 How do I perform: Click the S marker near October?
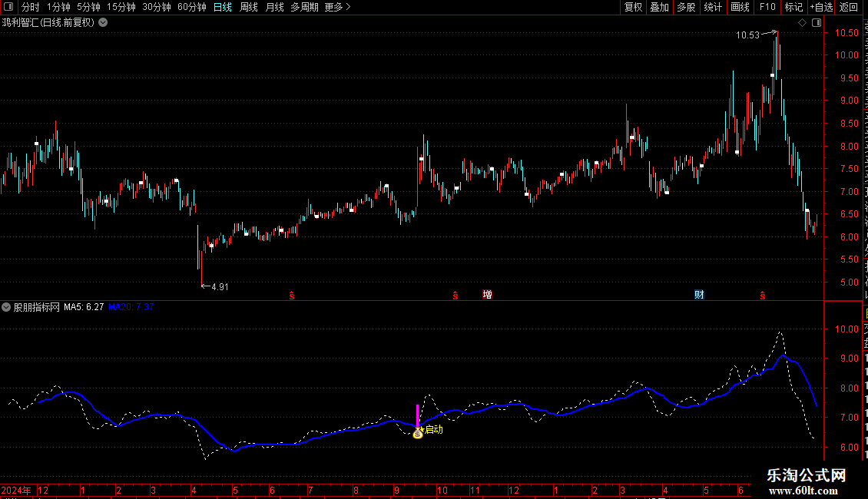point(456,296)
